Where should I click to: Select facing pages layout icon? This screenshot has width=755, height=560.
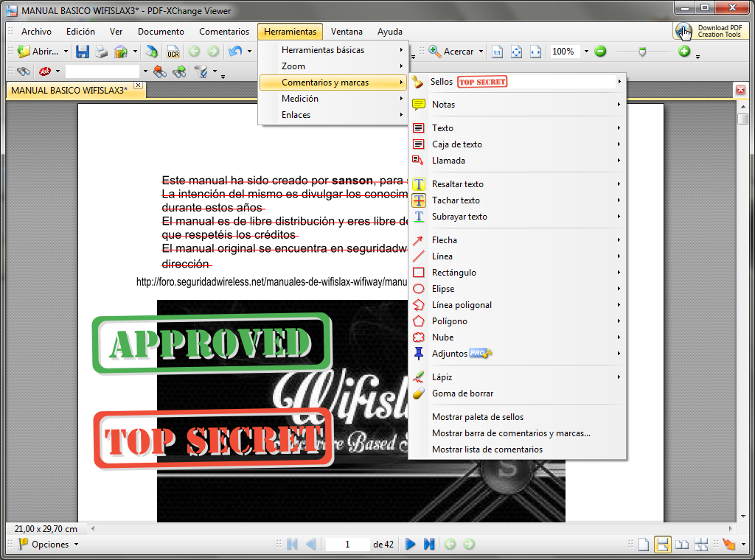coord(682,545)
